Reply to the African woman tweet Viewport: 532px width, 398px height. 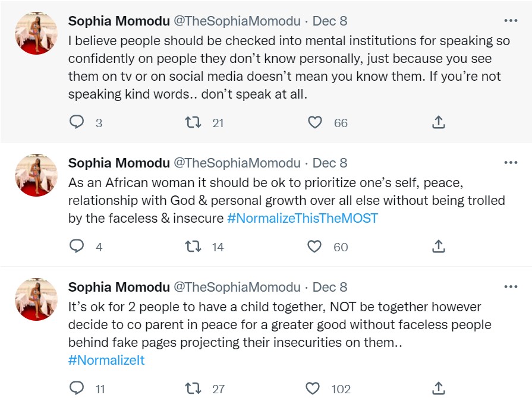pyautogui.click(x=77, y=247)
